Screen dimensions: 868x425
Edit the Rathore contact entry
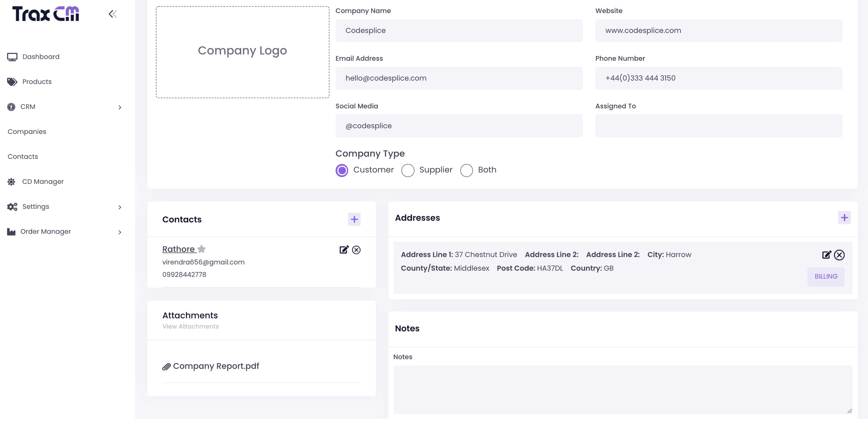tap(344, 250)
